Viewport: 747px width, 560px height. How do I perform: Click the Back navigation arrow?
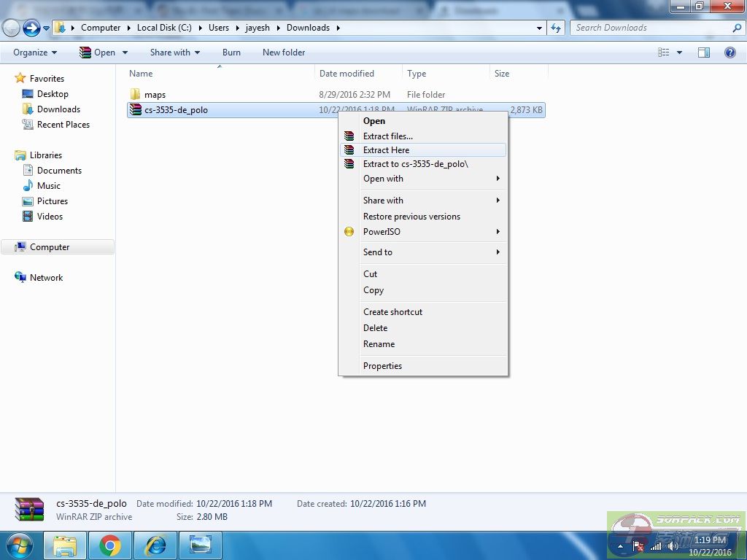pos(12,28)
